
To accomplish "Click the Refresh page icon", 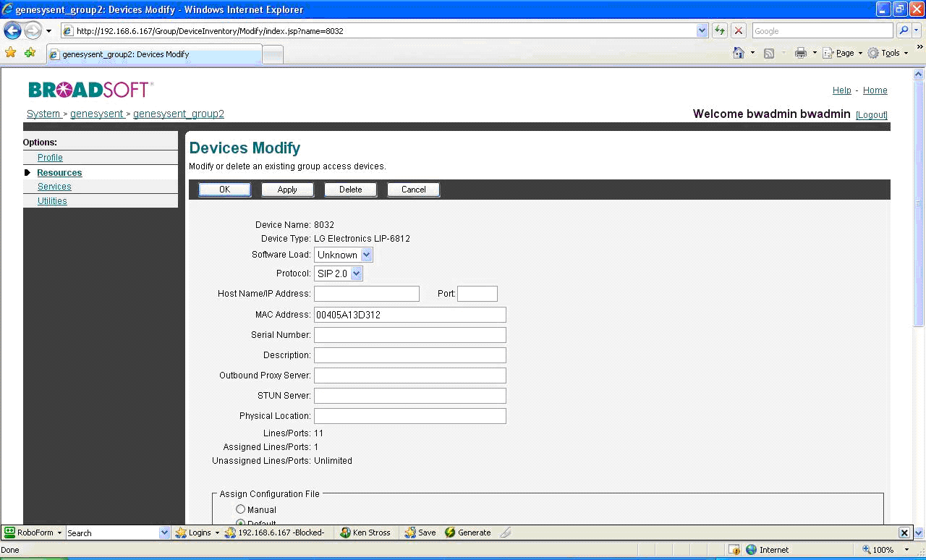I will pyautogui.click(x=720, y=31).
